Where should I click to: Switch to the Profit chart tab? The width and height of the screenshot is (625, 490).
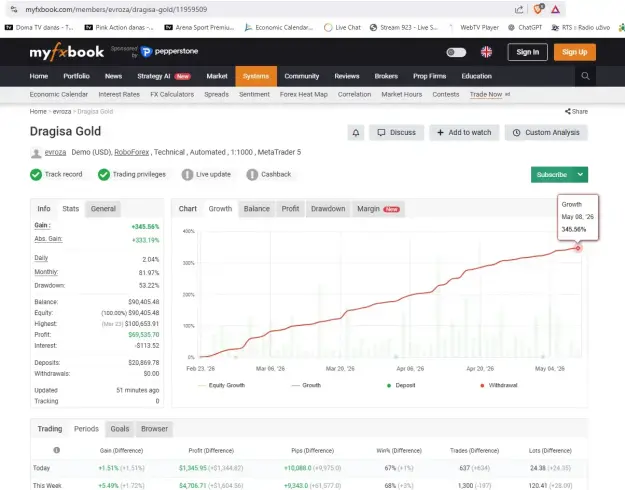point(290,209)
